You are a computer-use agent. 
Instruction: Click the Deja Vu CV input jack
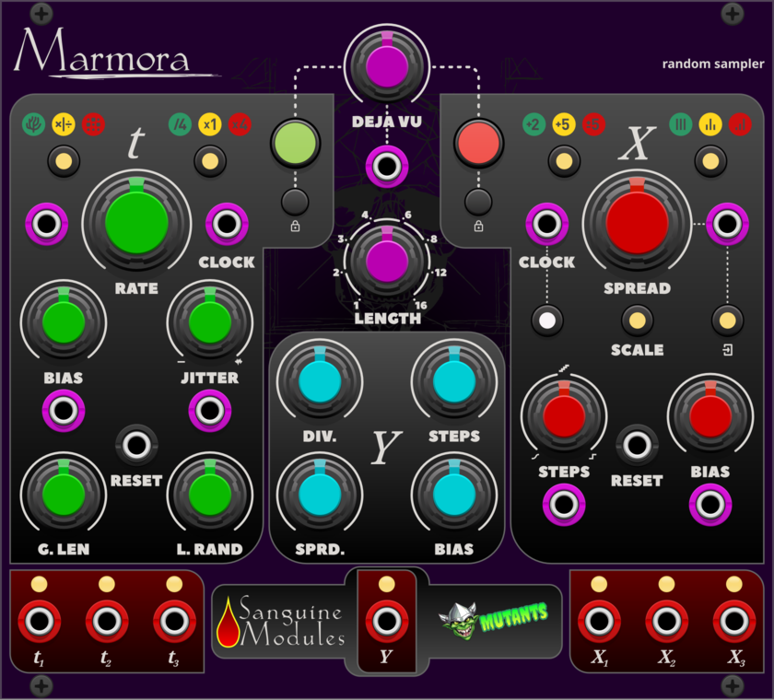pos(387,167)
